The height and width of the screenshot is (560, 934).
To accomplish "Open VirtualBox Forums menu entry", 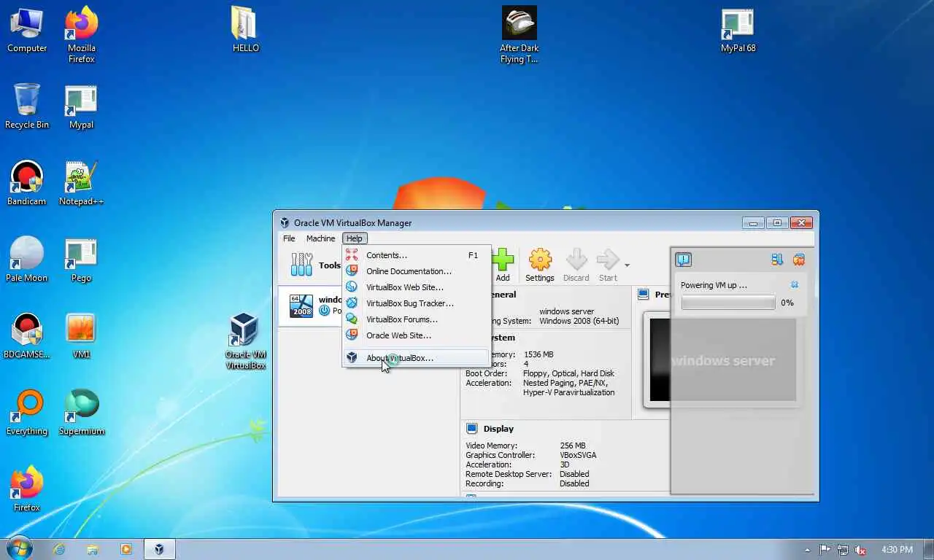I will click(416, 319).
